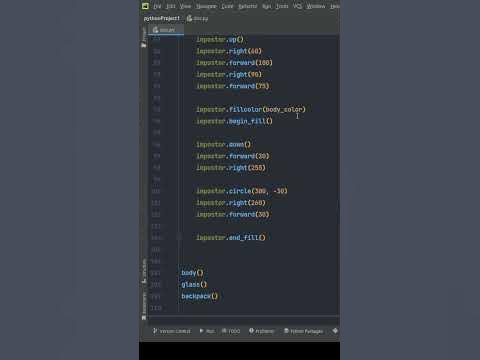The image size is (480, 360).
Task: Click the code line imposter.right(90)
Action: (x=229, y=74)
